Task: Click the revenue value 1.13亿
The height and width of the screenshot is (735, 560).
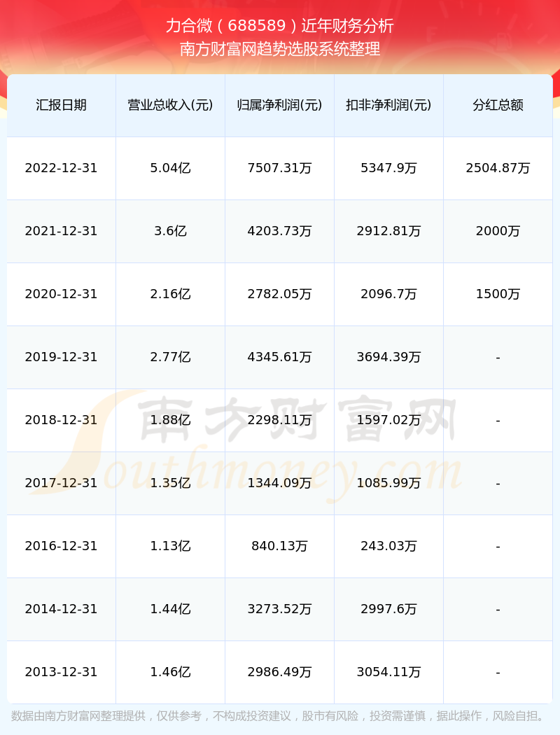Action: click(x=171, y=546)
